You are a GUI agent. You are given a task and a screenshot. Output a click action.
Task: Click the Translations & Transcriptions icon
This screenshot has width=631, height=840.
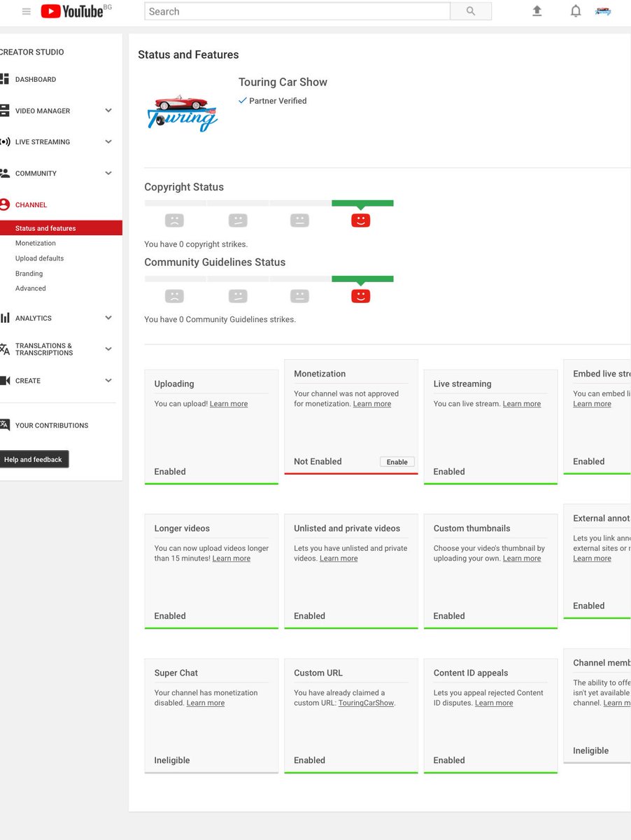4,349
